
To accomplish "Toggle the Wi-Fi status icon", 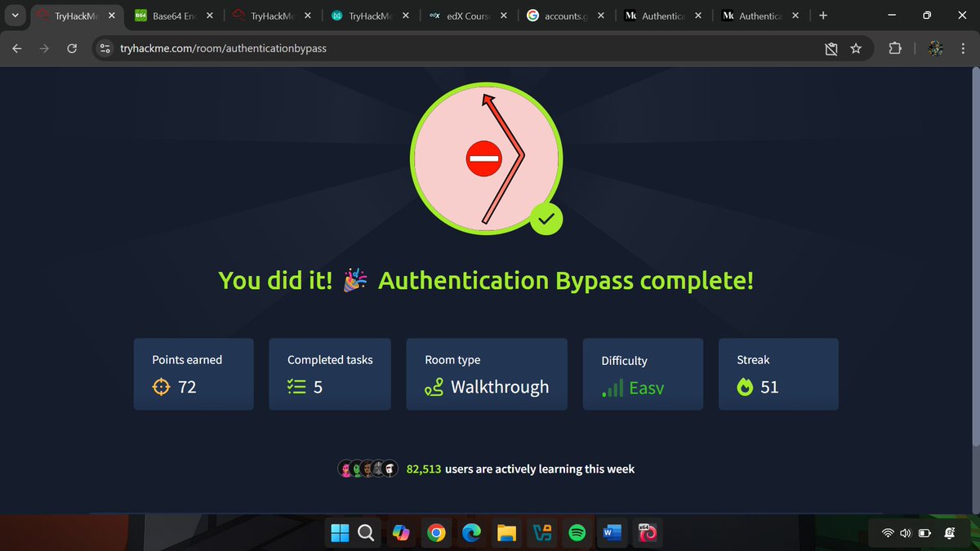I will click(887, 532).
